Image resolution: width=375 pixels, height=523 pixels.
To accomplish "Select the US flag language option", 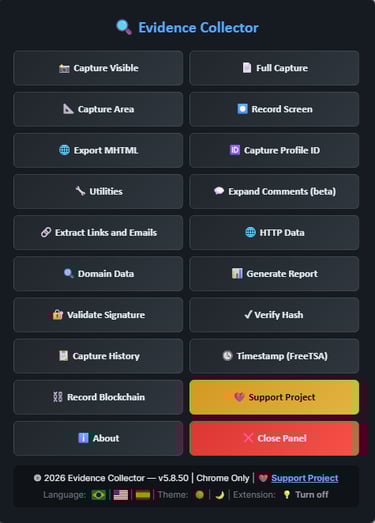I will click(x=120, y=495).
